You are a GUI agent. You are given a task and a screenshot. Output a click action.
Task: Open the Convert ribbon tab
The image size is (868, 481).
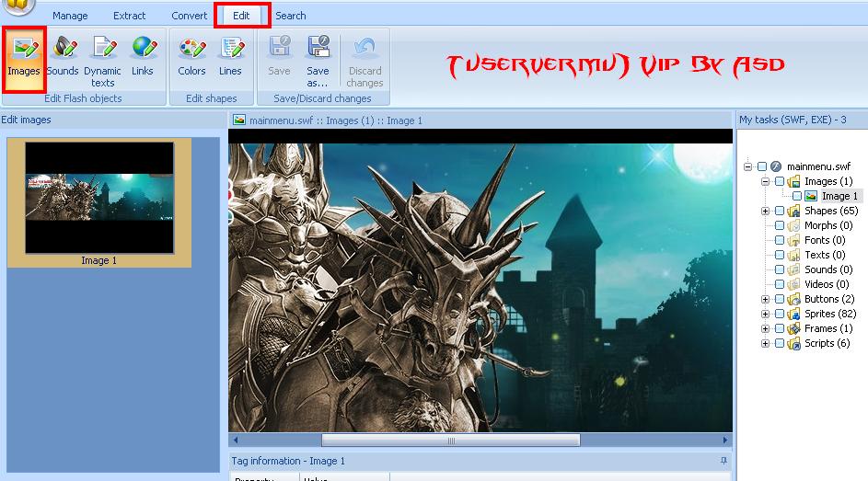(190, 16)
